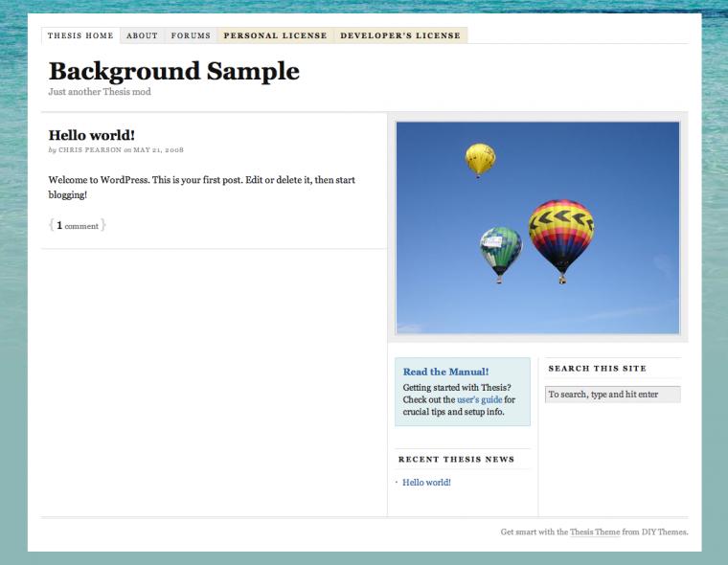Click the Read the Manual! heading

[445, 372]
